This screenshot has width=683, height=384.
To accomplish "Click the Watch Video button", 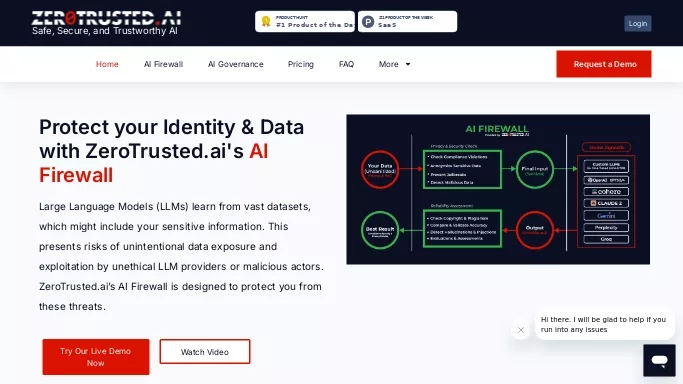I will point(205,352).
